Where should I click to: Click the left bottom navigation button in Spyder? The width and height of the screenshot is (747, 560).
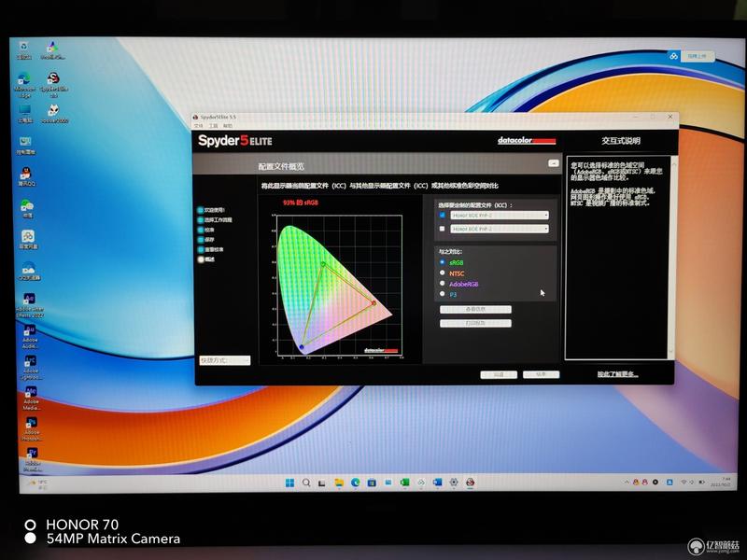tap(499, 375)
